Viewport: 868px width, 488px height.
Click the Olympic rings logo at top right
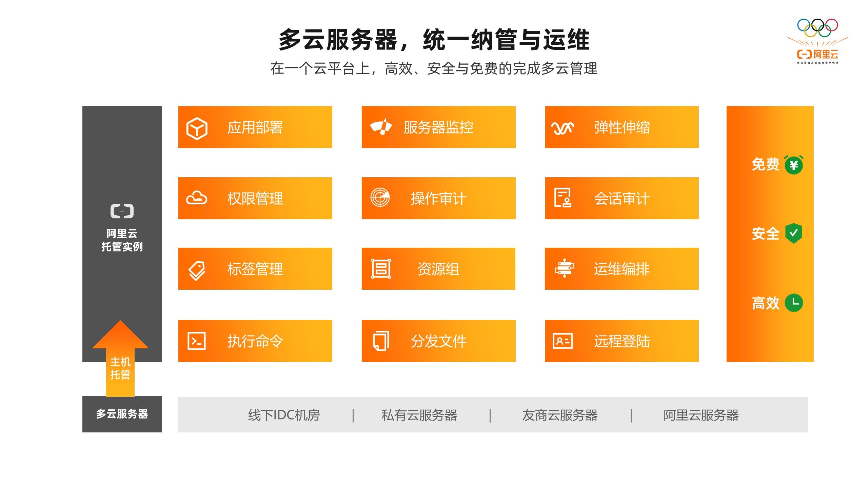pos(817,28)
